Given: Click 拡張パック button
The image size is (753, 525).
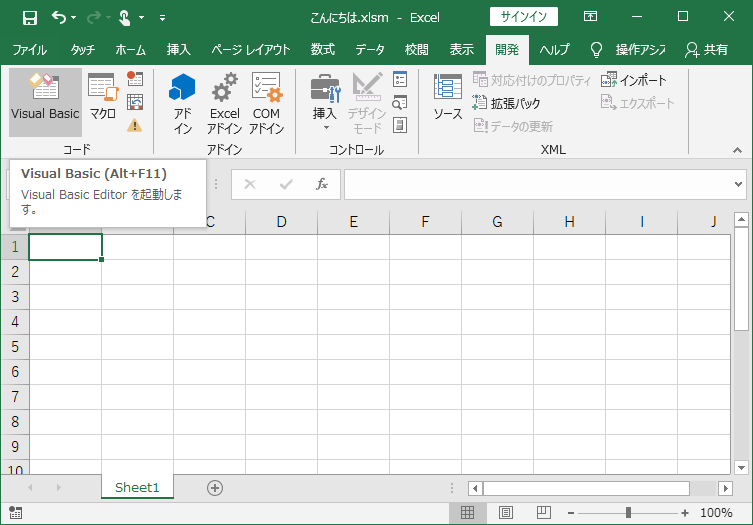Looking at the screenshot, I should pos(507,103).
